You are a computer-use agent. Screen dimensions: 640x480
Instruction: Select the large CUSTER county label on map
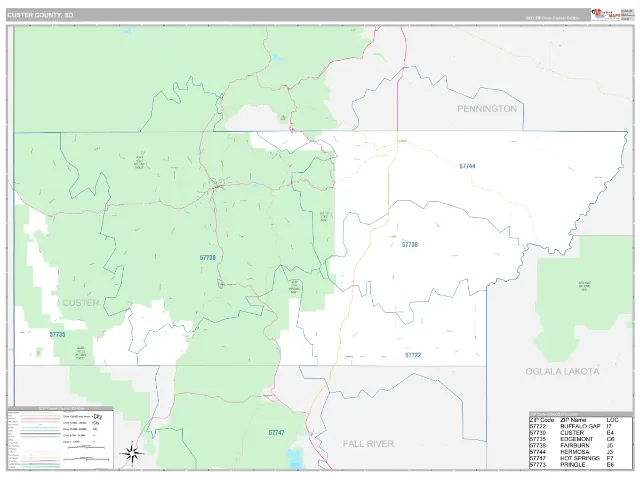[81, 303]
